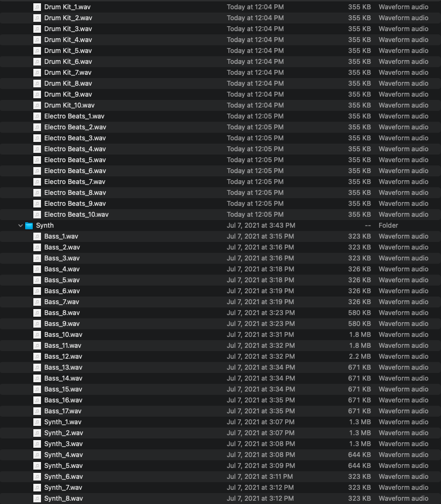Select the file named Bass_17.wav

click(x=63, y=411)
